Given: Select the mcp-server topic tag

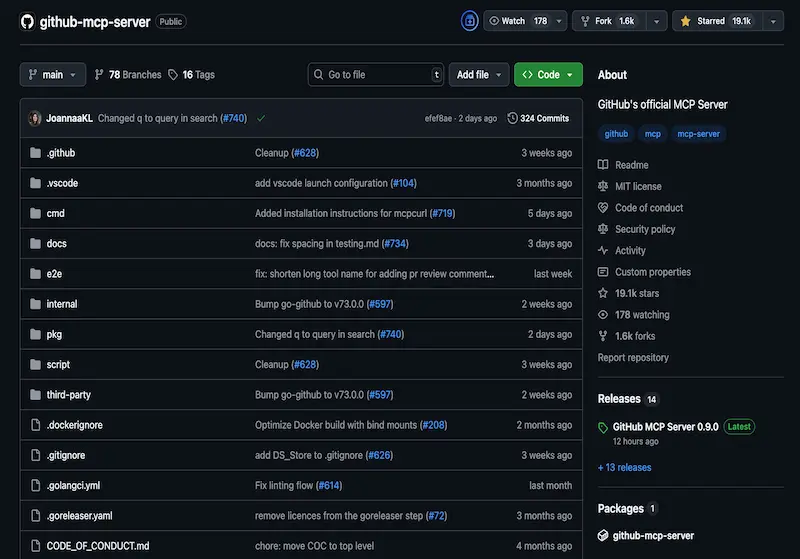Looking at the screenshot, I should [698, 134].
